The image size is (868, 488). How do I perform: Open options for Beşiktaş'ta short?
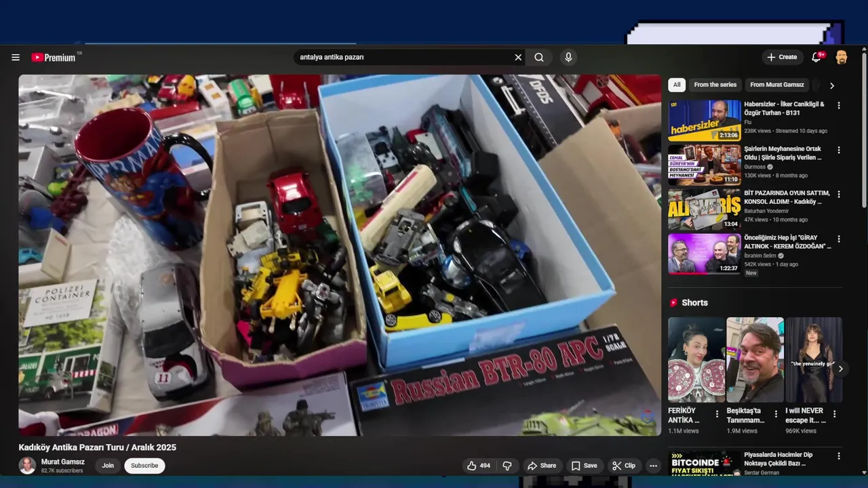[776, 413]
